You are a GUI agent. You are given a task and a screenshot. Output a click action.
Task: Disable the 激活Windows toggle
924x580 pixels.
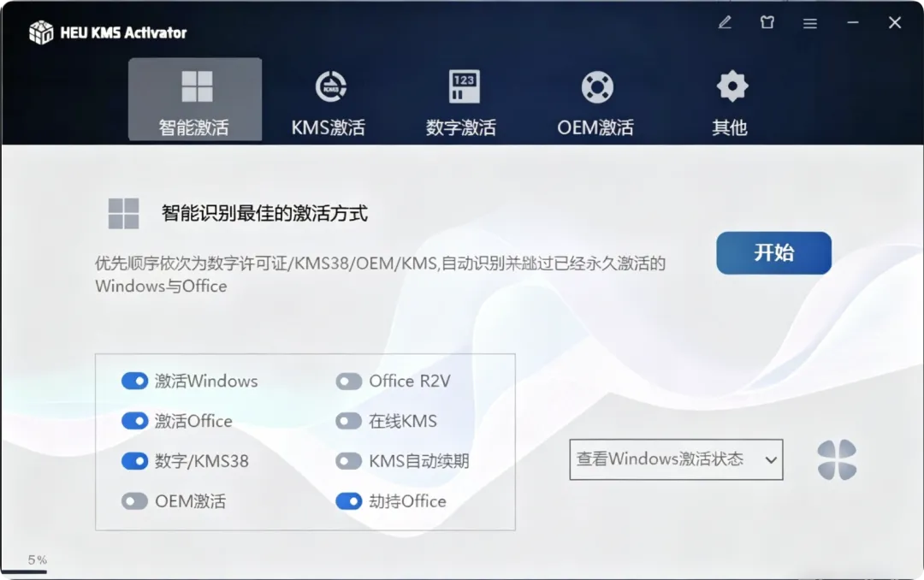134,381
